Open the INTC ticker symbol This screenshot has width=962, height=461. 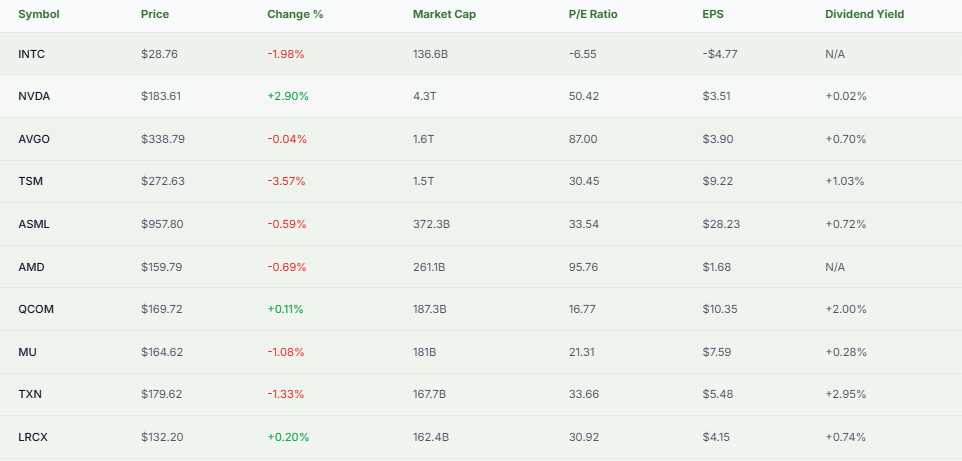coord(32,53)
